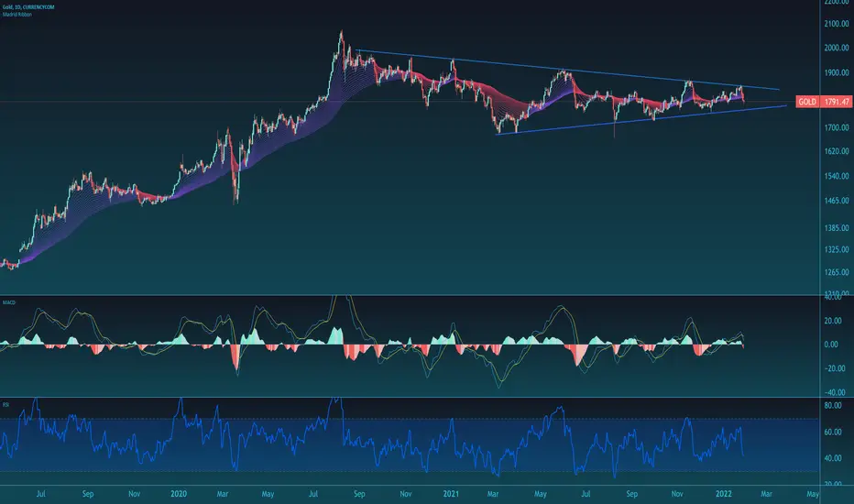Click the 2021 year label on time axis
The height and width of the screenshot is (504, 854).
click(x=451, y=494)
